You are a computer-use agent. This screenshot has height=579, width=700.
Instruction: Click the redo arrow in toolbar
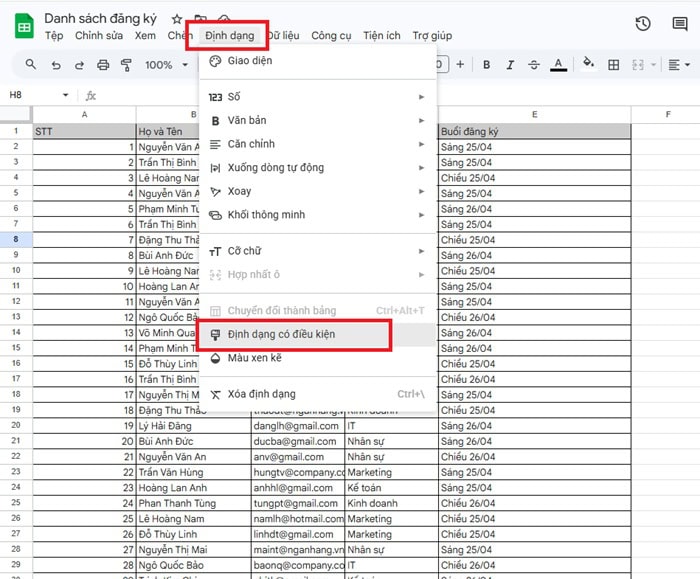click(x=79, y=65)
